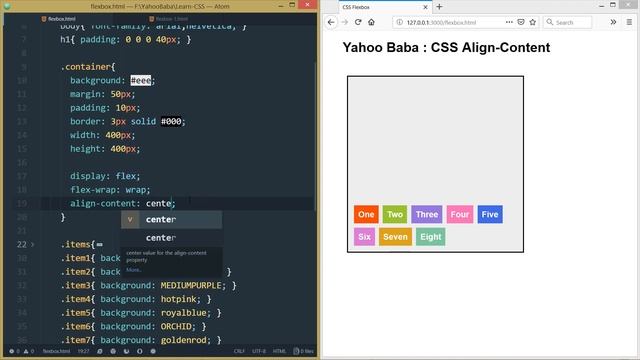Open the Firefox hamburger menu
Viewport: 640px width, 360px height.
tap(629, 22)
